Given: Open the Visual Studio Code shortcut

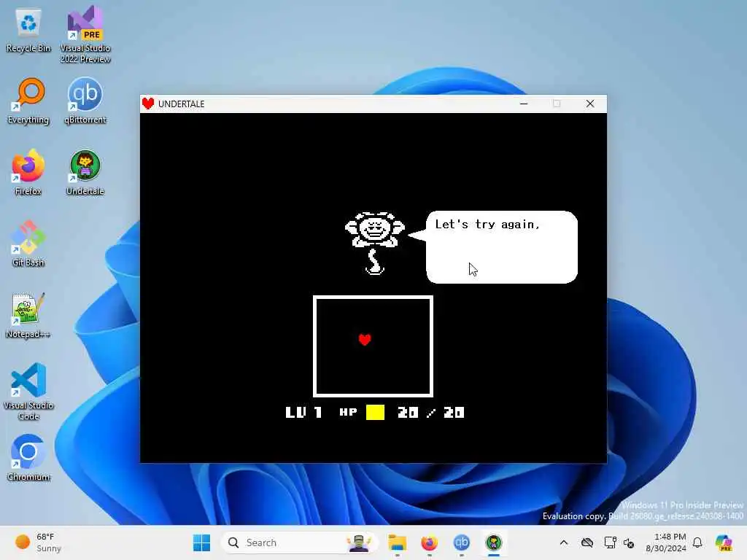Looking at the screenshot, I should click(x=28, y=392).
